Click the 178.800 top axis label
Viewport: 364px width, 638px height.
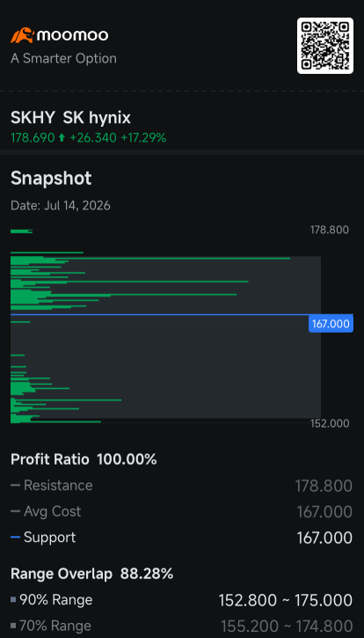330,230
